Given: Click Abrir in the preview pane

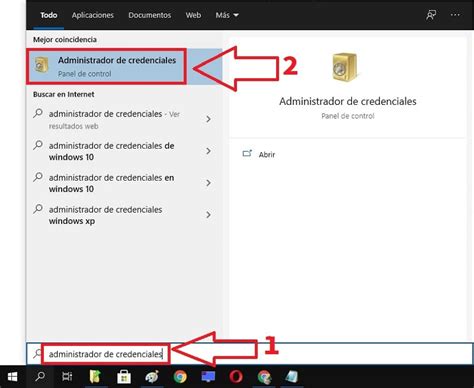Looking at the screenshot, I should 267,154.
